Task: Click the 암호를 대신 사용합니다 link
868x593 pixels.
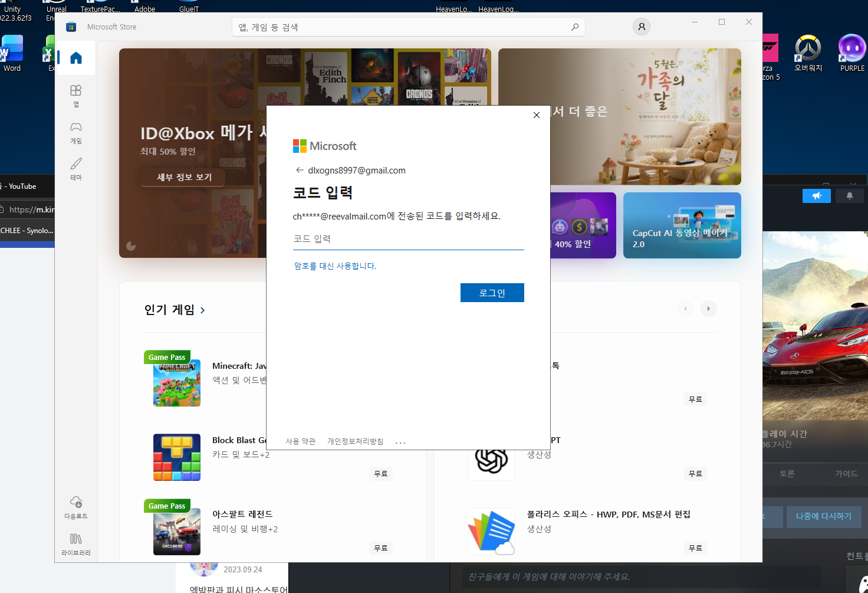Action: (335, 266)
